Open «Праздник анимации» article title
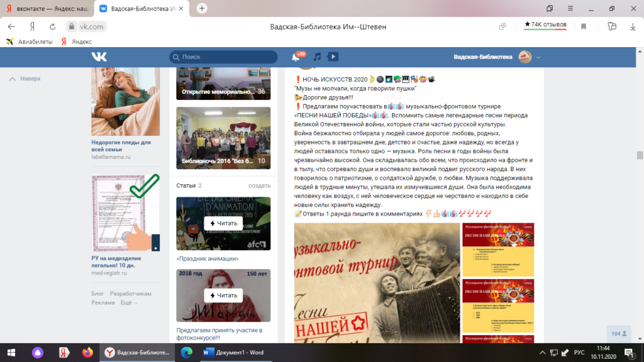644x362 pixels. click(x=208, y=258)
